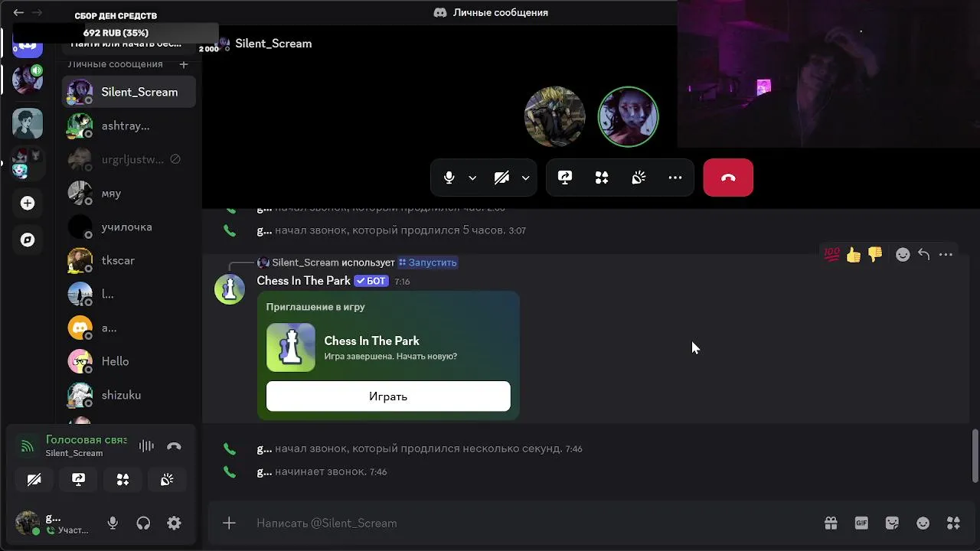Viewport: 980px width, 551px height.
Task: Click Chess In The Park bot avatar
Action: pos(230,289)
